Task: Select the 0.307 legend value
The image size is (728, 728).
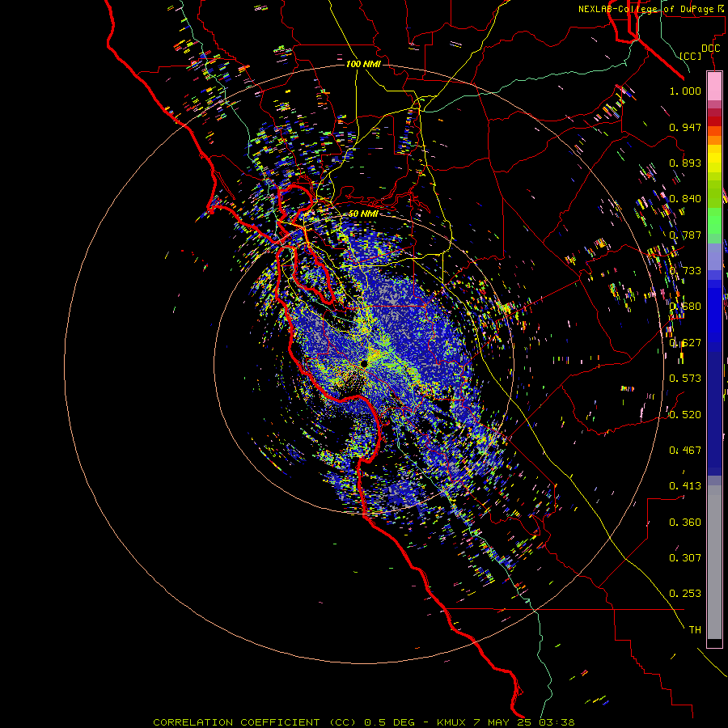Action: point(685,558)
